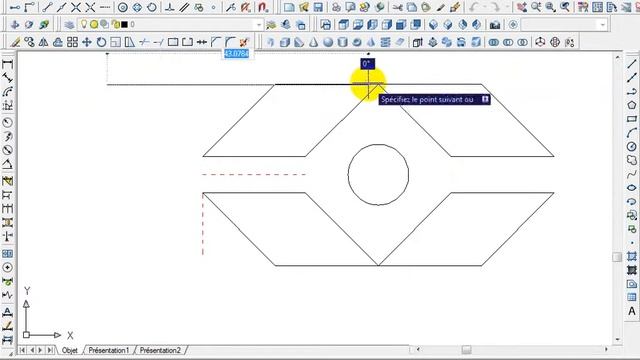
Task: Toggle the Center object snap
Action: [122, 7]
